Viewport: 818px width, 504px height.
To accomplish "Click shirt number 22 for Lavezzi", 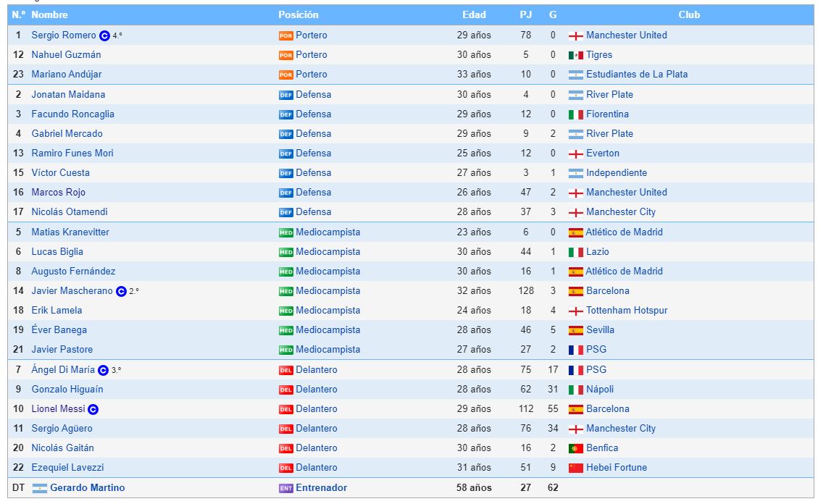I will 18,468.
